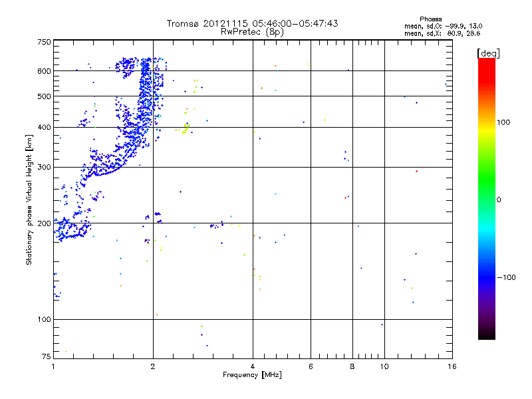The height and width of the screenshot is (399, 532).
Task: Click the x-axis tick label "1"
Action: (x=53, y=366)
